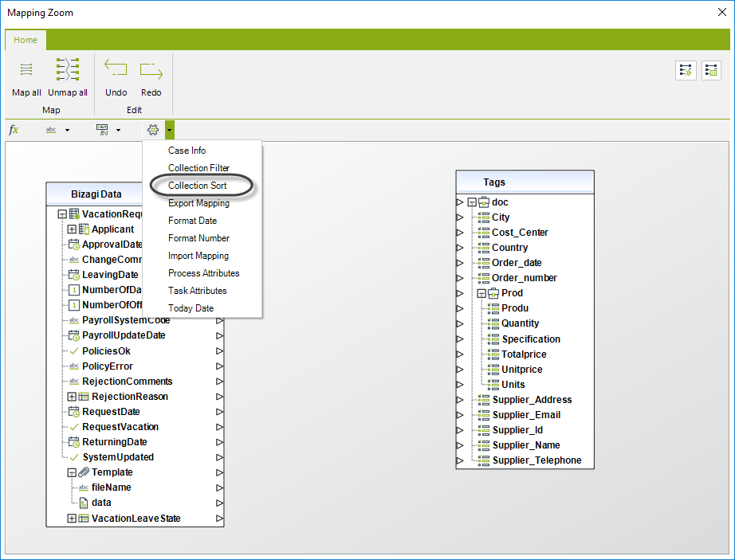Click the paperclip icon beside Template
This screenshot has height=560, width=735.
click(x=84, y=472)
